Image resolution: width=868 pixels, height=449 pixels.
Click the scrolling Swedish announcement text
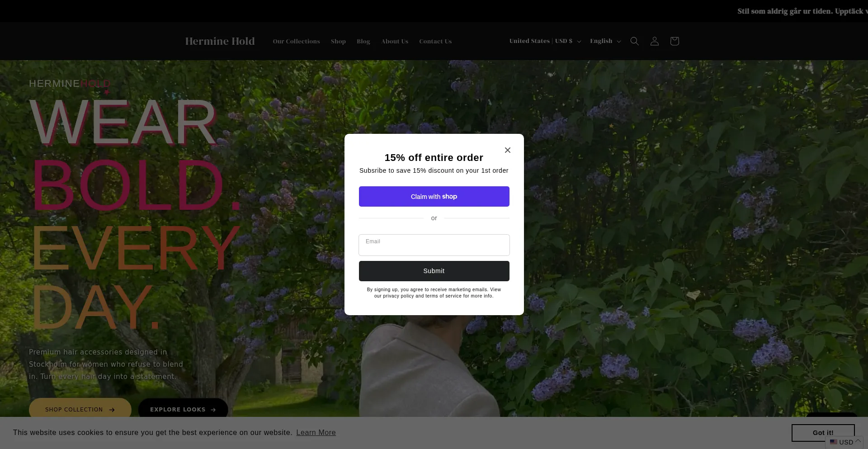point(802,11)
